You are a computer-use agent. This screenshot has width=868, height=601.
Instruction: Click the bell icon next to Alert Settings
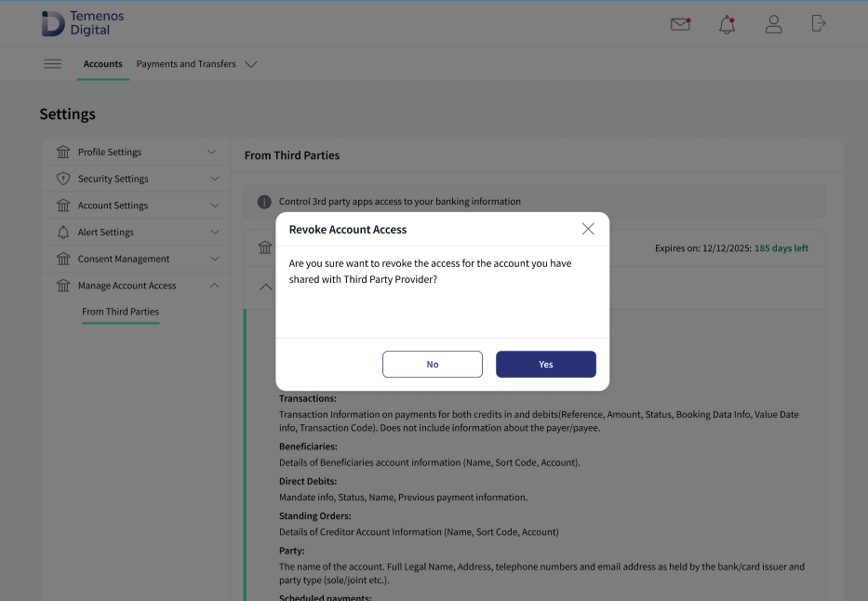tap(63, 232)
